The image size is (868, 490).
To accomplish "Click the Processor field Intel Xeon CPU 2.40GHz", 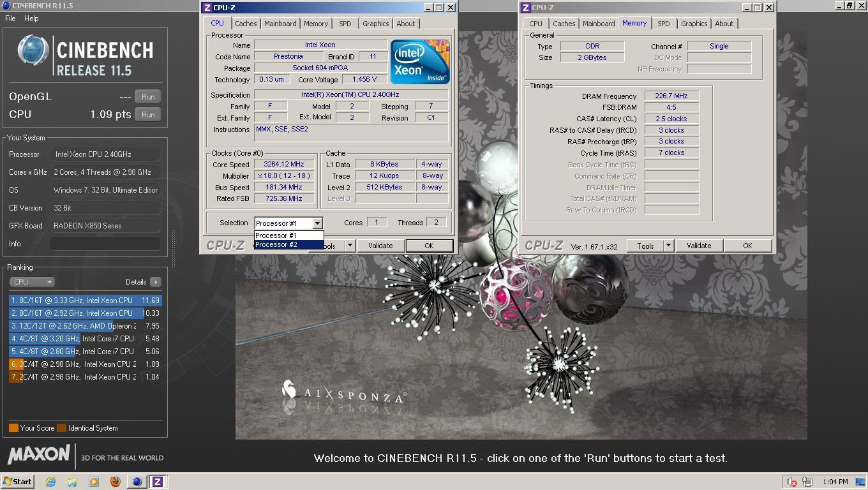I will [105, 154].
